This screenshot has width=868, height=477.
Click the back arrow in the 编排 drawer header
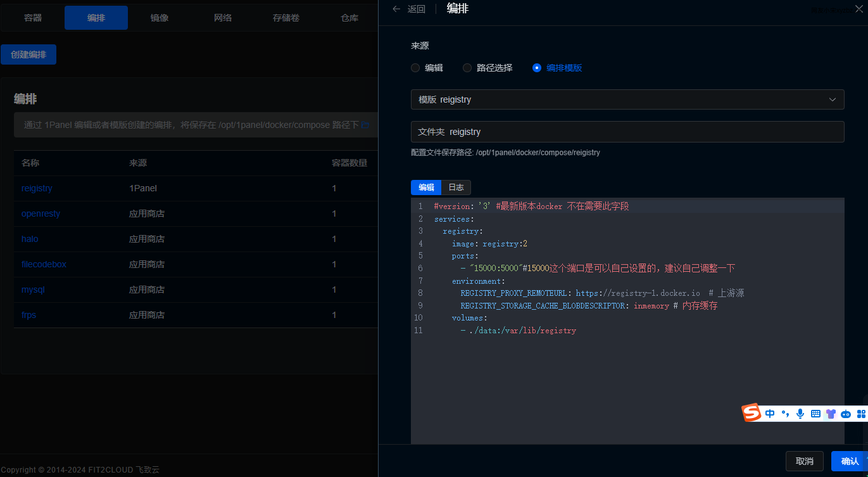click(397, 9)
